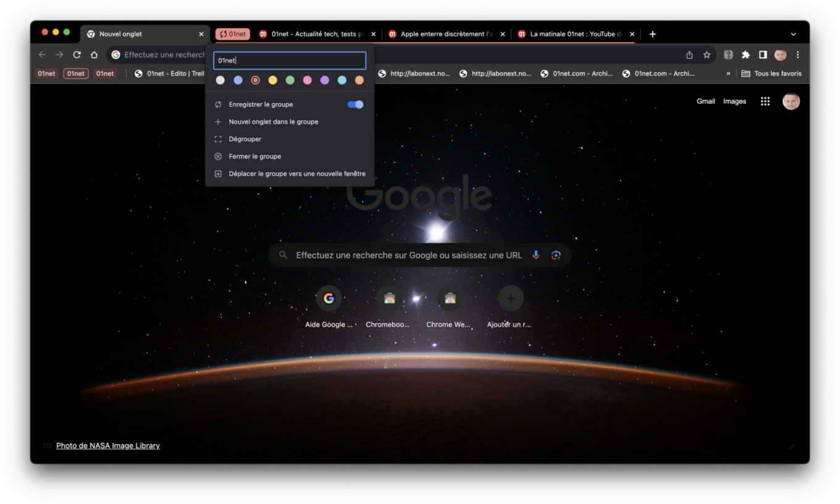This screenshot has width=840, height=504.
Task: Open the Gmail link
Action: click(x=705, y=101)
